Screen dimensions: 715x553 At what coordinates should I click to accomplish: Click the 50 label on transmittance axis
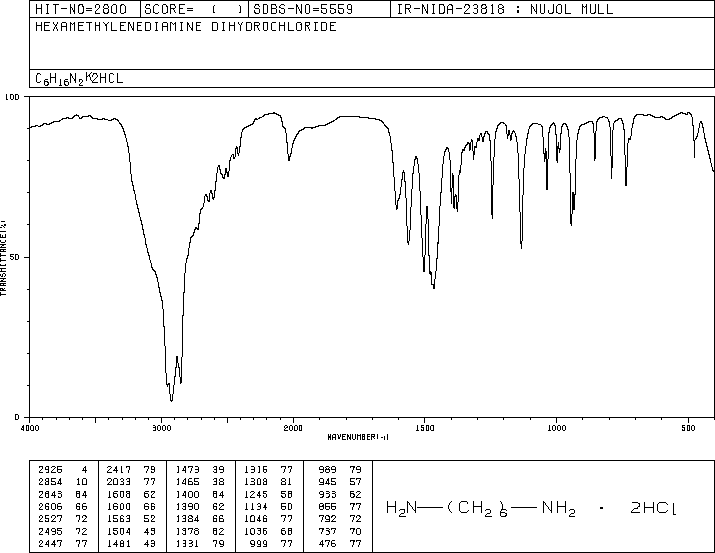pos(15,258)
